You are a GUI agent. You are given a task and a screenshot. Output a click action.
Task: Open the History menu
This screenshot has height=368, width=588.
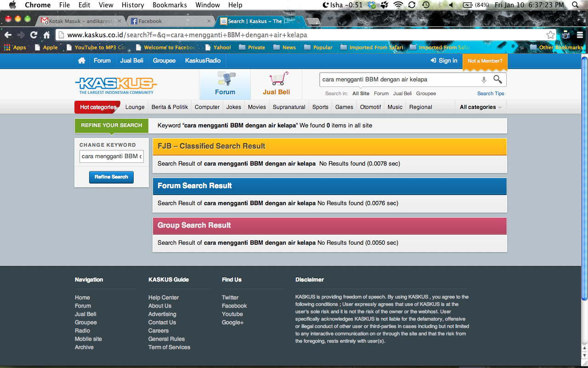(133, 5)
